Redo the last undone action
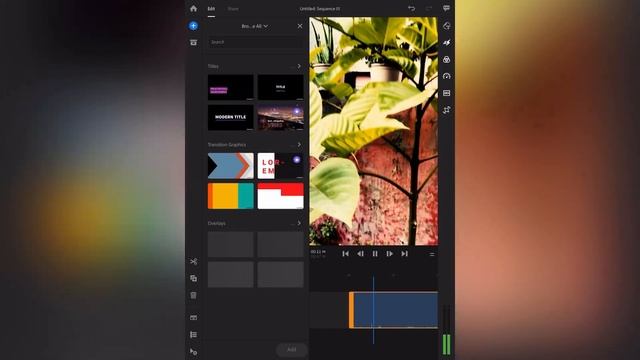 tap(429, 8)
